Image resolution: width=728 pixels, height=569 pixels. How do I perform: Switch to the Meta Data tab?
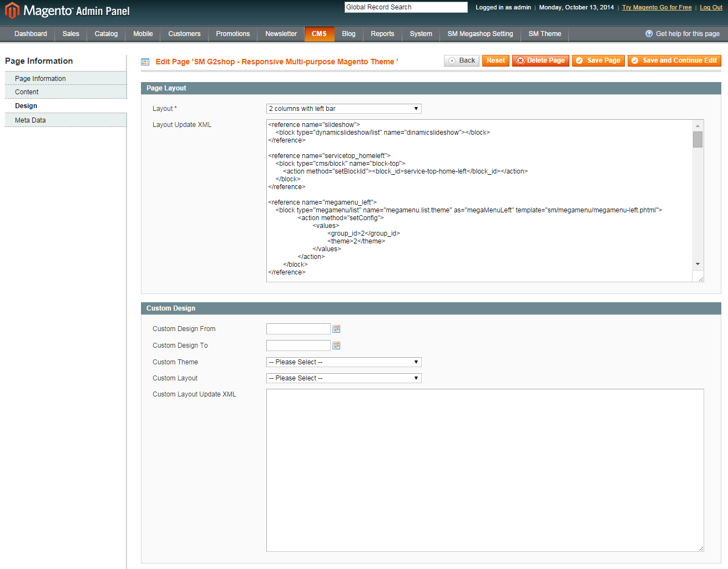pyautogui.click(x=66, y=120)
